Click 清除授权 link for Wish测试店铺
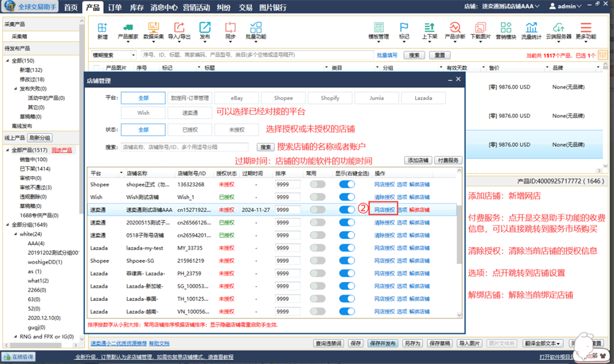Viewport: 614px width, 364px height. (384, 197)
